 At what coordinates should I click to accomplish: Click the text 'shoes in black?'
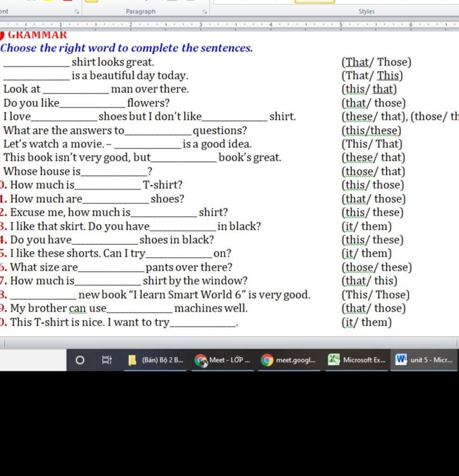177,240
